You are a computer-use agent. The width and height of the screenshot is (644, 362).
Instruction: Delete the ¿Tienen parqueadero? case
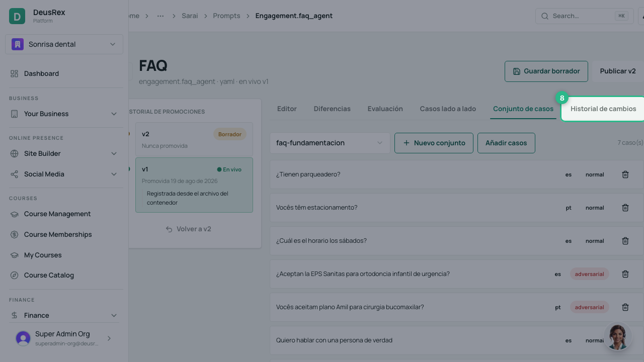tap(625, 174)
